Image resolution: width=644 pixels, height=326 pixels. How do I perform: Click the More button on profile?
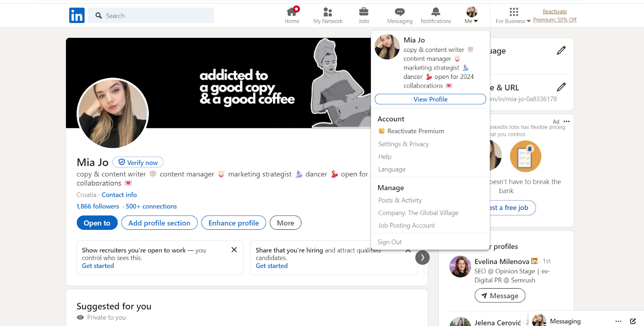click(x=285, y=223)
